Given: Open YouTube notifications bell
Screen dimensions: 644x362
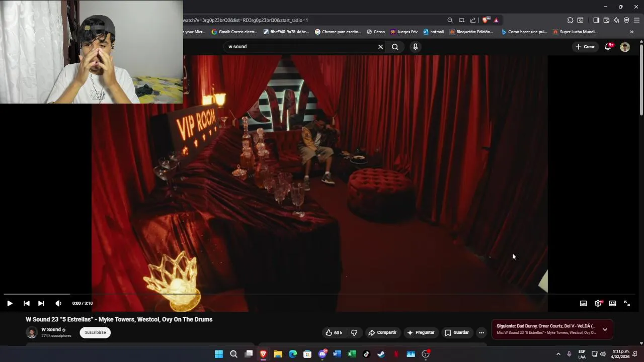Looking at the screenshot, I should tap(608, 47).
